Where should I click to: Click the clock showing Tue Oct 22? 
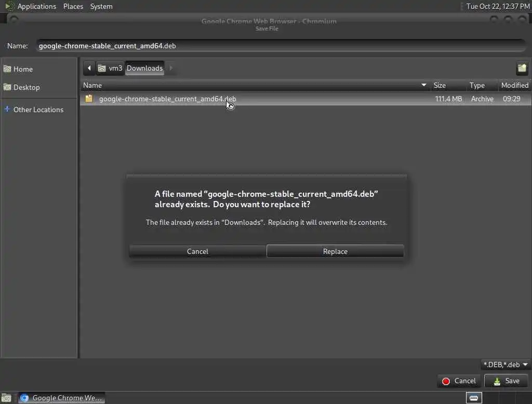click(498, 6)
